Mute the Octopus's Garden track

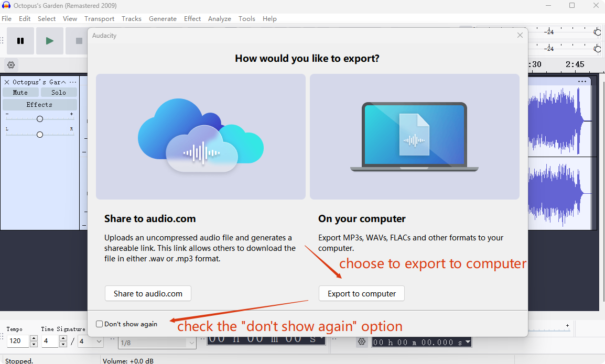tap(20, 93)
